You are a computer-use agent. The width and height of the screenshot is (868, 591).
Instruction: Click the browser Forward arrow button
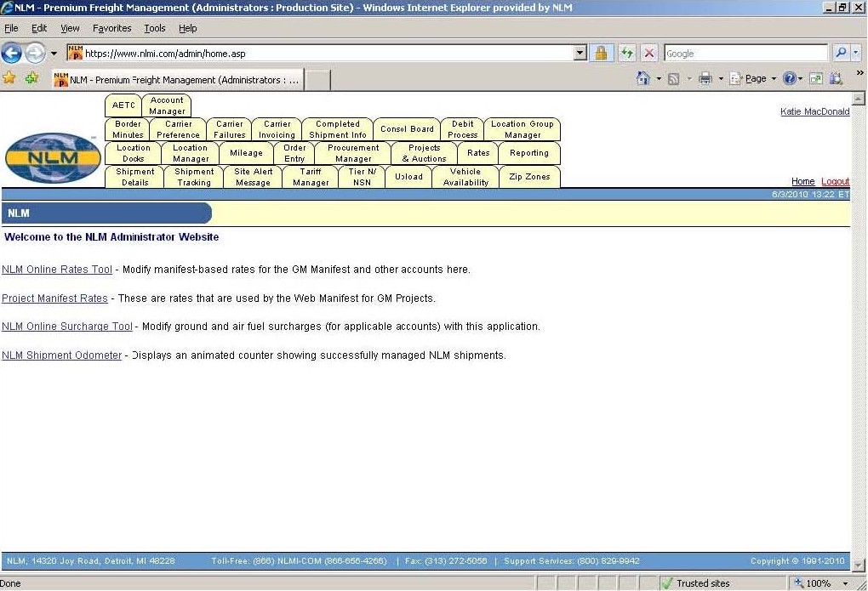[36, 53]
